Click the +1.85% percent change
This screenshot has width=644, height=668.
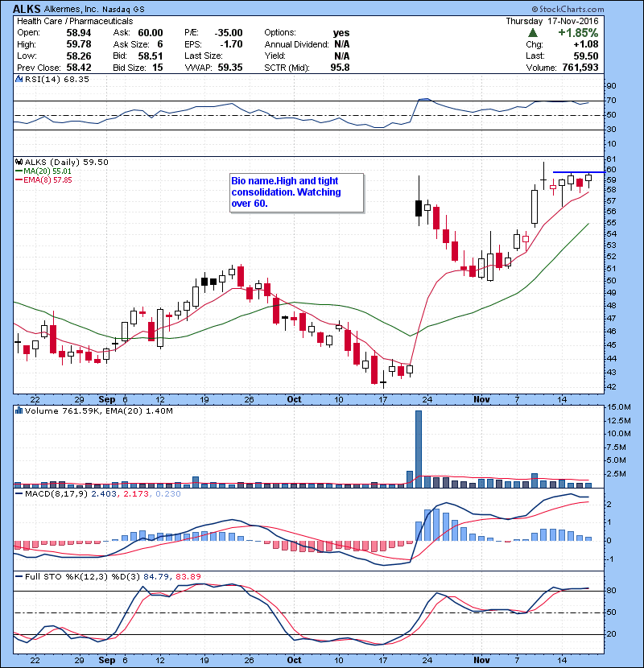point(578,33)
